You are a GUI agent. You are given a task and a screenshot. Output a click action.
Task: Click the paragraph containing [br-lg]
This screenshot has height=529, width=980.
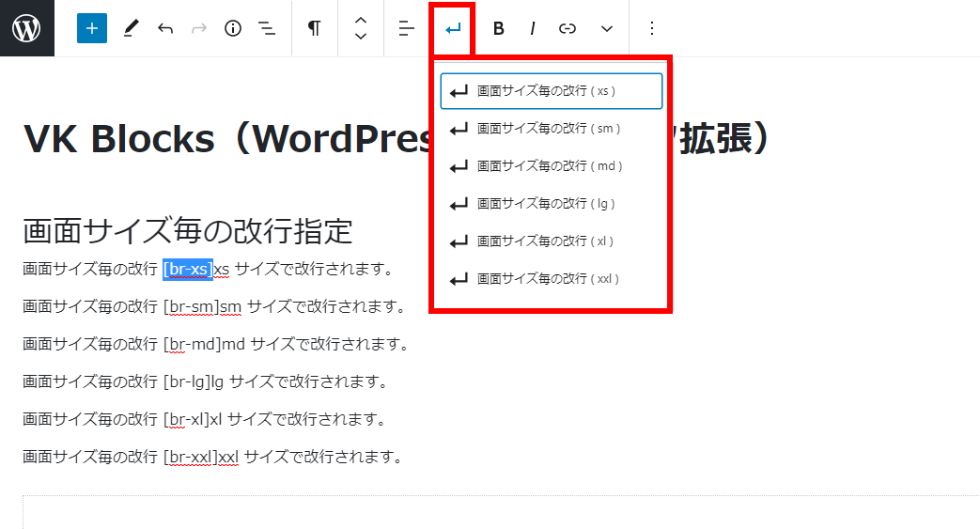(x=207, y=382)
